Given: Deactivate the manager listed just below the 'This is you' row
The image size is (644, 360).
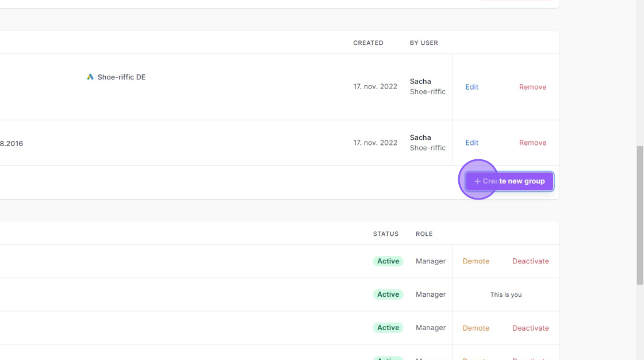Looking at the screenshot, I should coord(530,328).
